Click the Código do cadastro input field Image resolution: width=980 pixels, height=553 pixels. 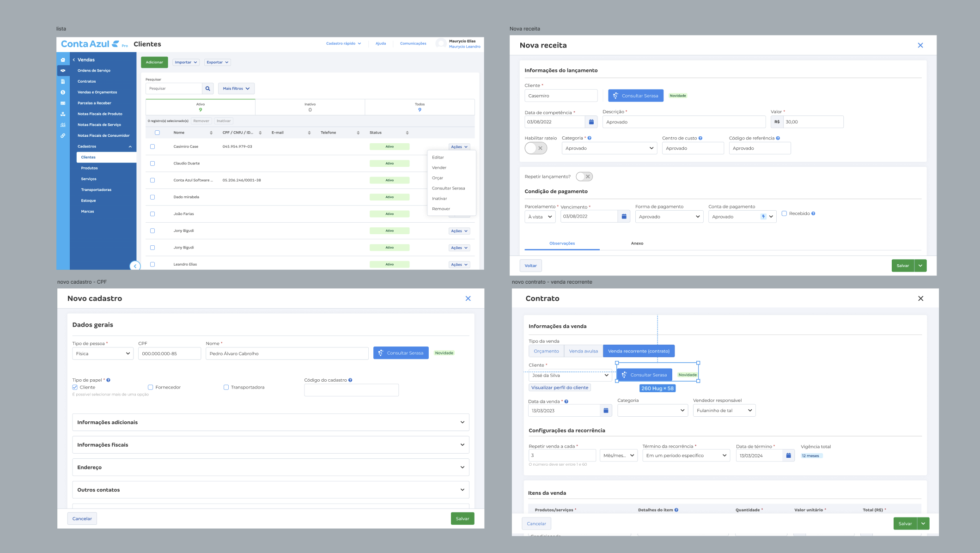click(x=352, y=390)
